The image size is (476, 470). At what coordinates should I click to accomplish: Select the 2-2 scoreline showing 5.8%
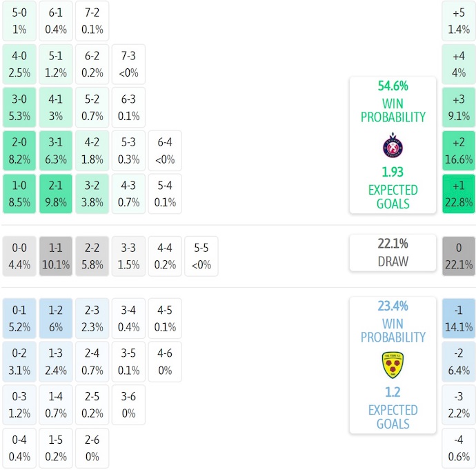point(92,256)
